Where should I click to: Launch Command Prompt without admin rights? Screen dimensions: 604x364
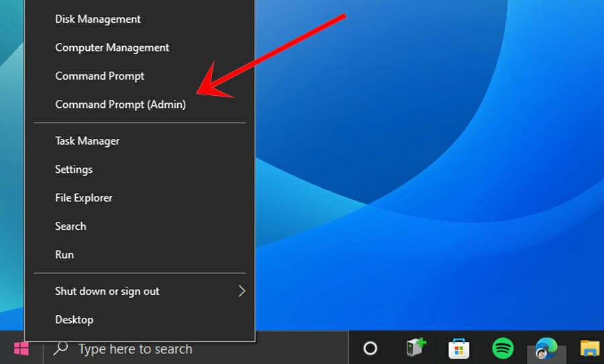pyautogui.click(x=140, y=76)
